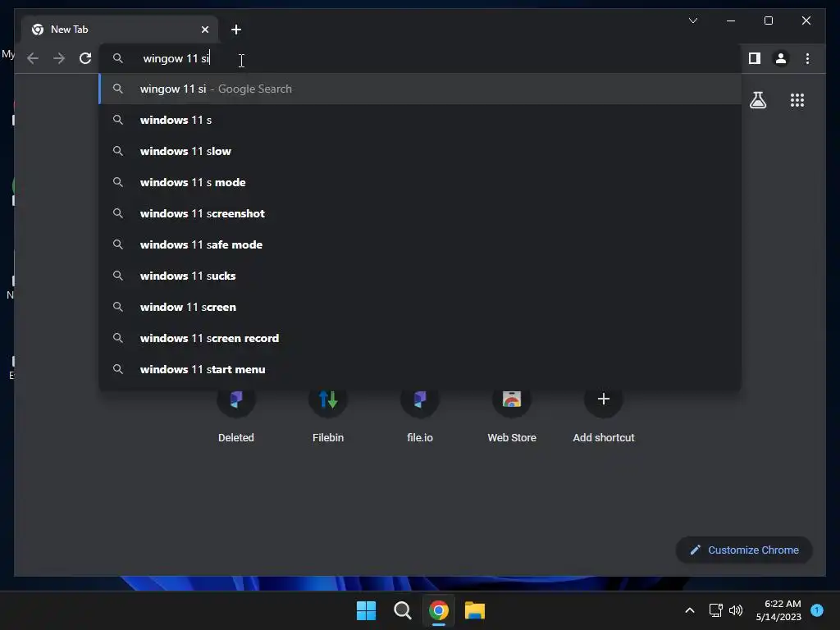Click Customize Chrome button
The width and height of the screenshot is (840, 630).
pos(744,550)
